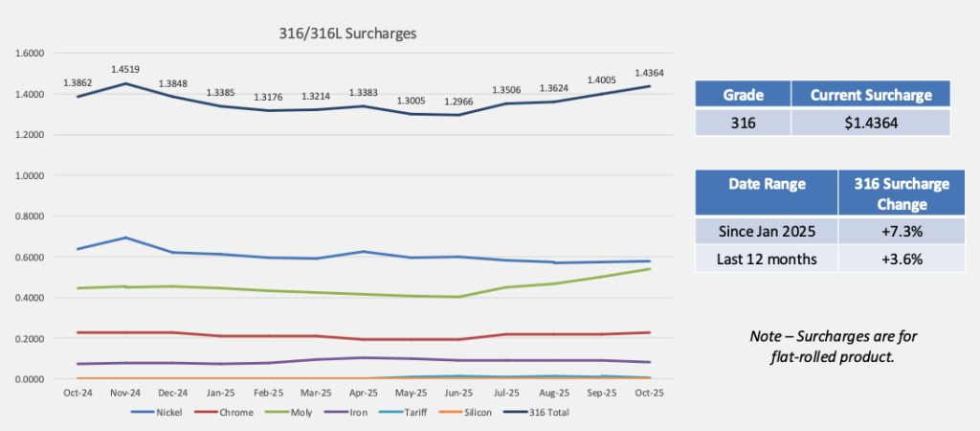The image size is (980, 431).
Task: Select the $1.4364 surcharge cell
Action: [871, 123]
